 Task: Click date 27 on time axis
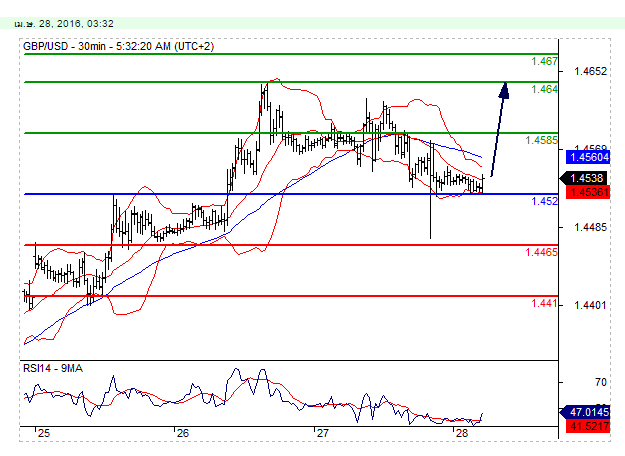322,434
